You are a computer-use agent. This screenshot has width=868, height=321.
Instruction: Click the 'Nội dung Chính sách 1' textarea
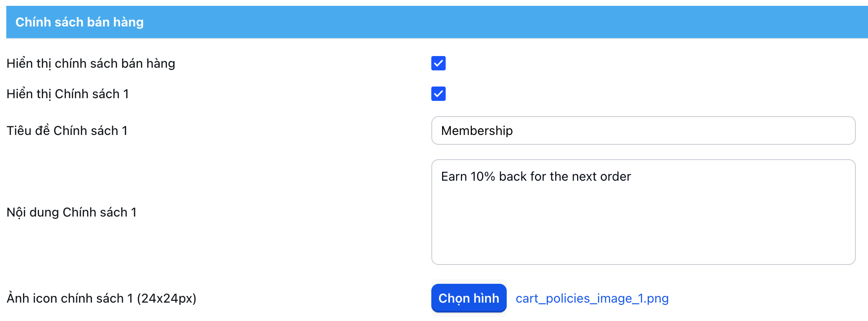click(643, 212)
